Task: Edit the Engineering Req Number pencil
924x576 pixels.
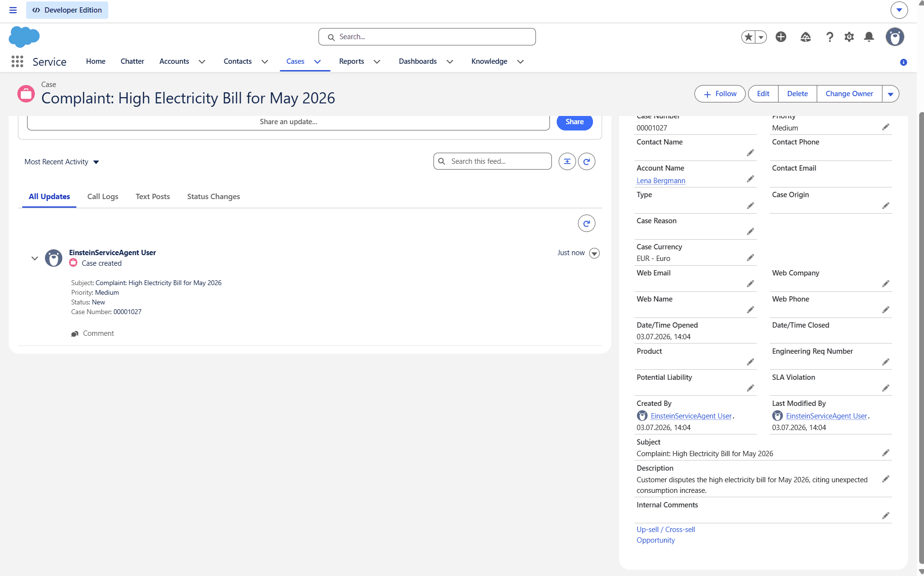Action: tap(885, 362)
